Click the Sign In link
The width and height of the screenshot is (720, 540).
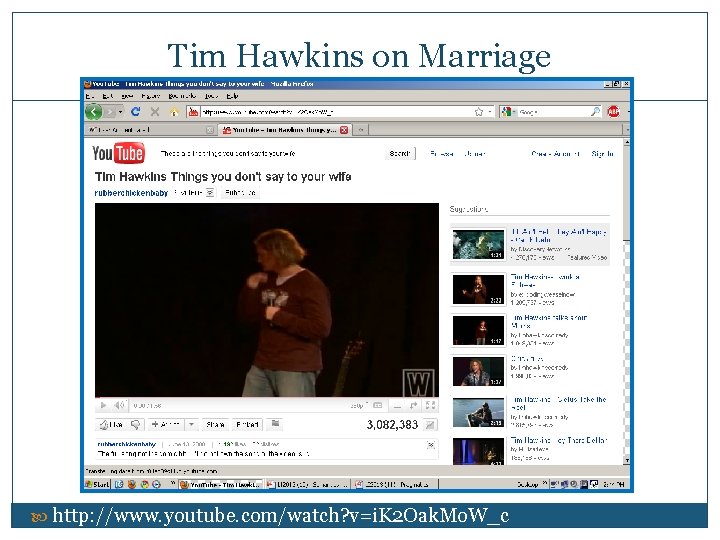(x=602, y=154)
